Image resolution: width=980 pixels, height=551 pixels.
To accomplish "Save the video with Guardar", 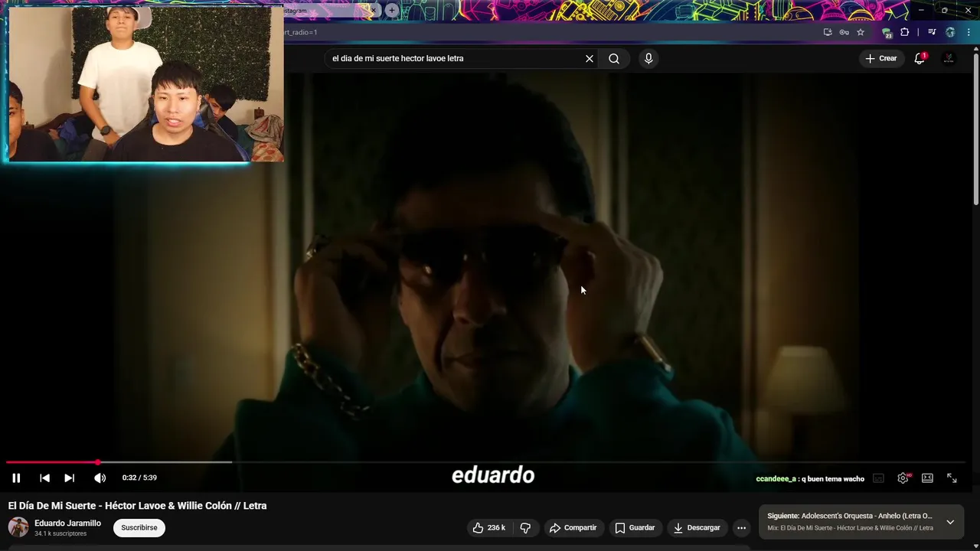I will click(635, 527).
